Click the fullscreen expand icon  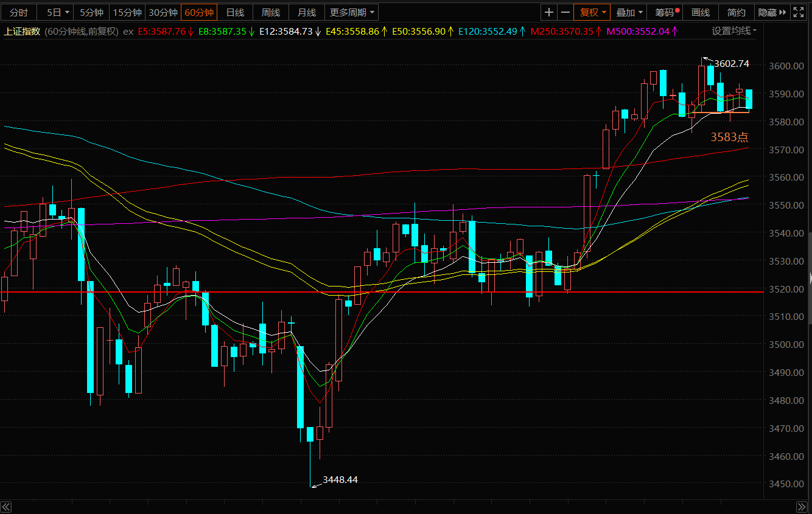click(799, 12)
